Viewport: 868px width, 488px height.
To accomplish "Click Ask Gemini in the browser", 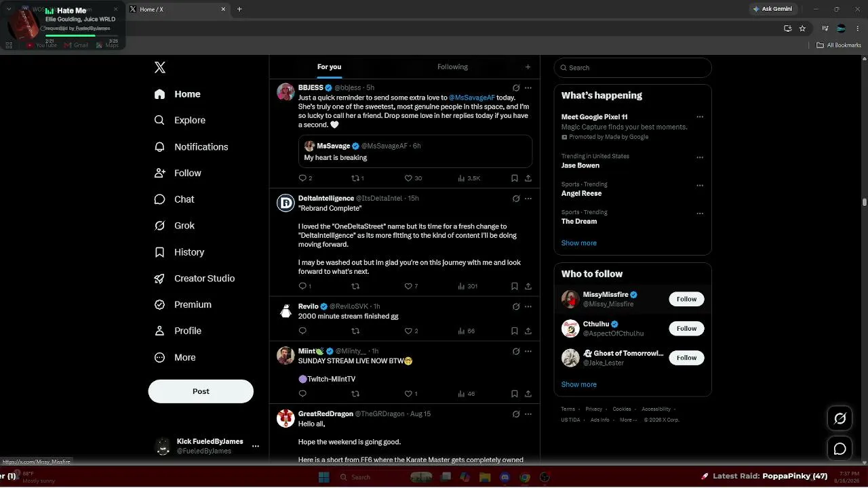I will 772,9.
